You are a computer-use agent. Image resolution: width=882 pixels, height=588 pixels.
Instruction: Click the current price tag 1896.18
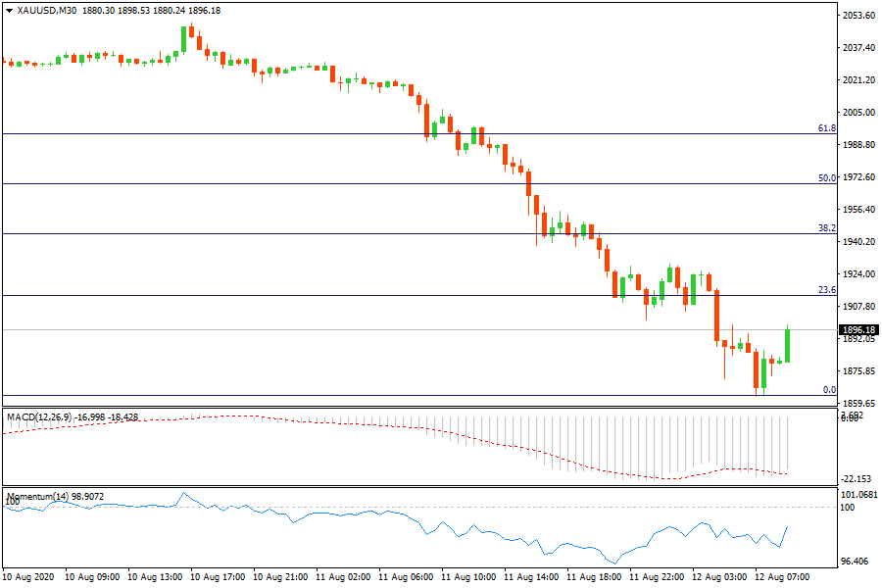click(858, 330)
